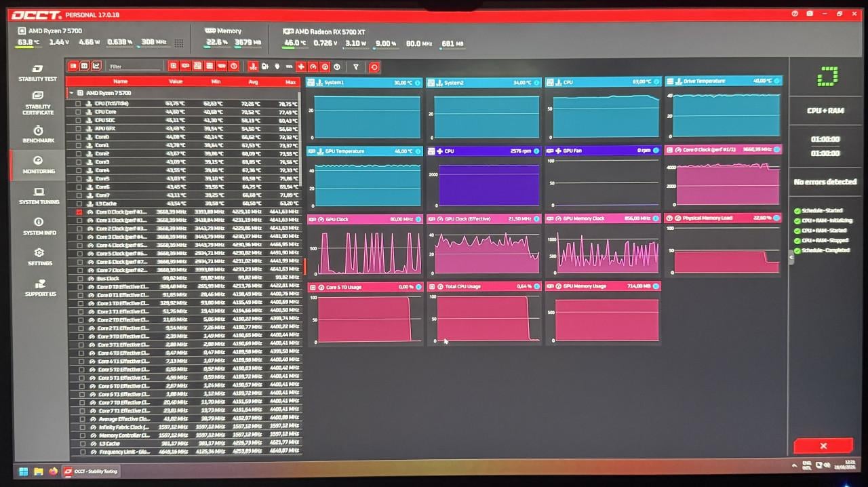The height and width of the screenshot is (487, 868).
Task: Click the 'Schedule - Completed' log entry
Action: point(826,250)
